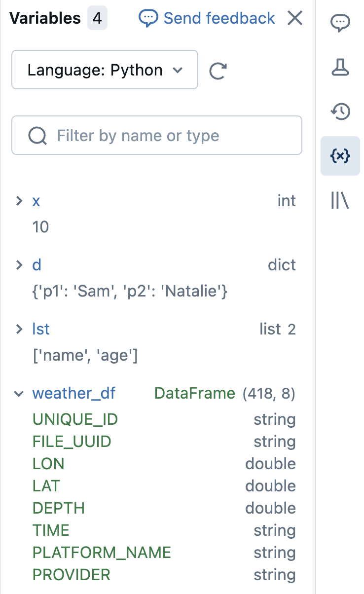
Task: Refresh the variables list
Action: coord(218,71)
